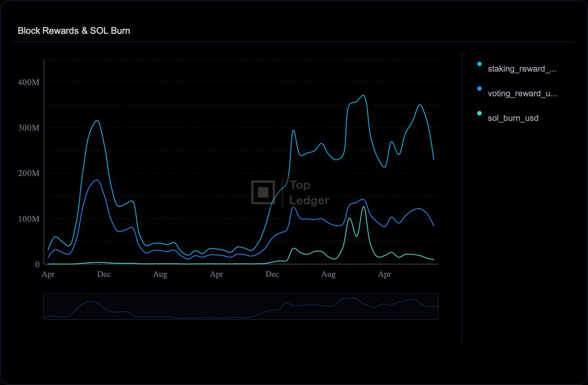The image size is (588, 385).
Task: Toggle the sol_burn_usd legend dot
Action: point(479,113)
